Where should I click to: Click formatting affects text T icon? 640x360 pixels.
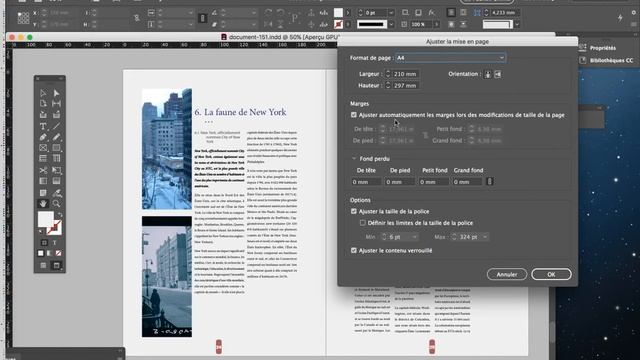[x=54, y=242]
